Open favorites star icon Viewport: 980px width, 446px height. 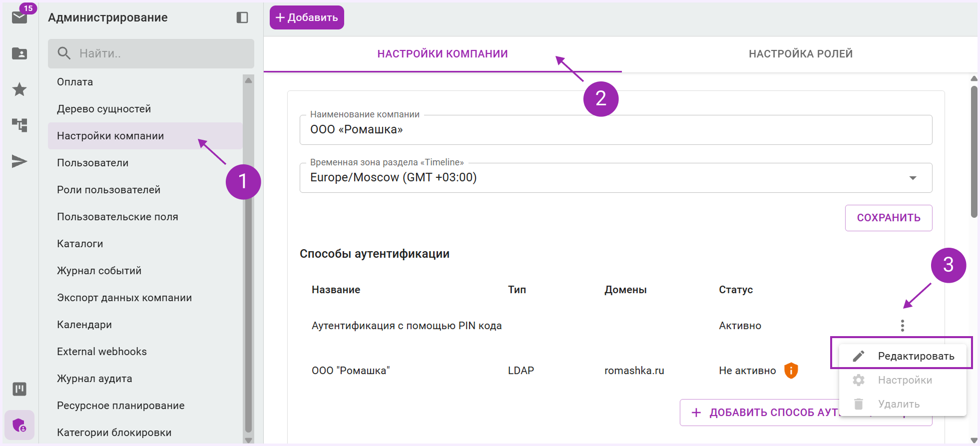click(x=19, y=89)
